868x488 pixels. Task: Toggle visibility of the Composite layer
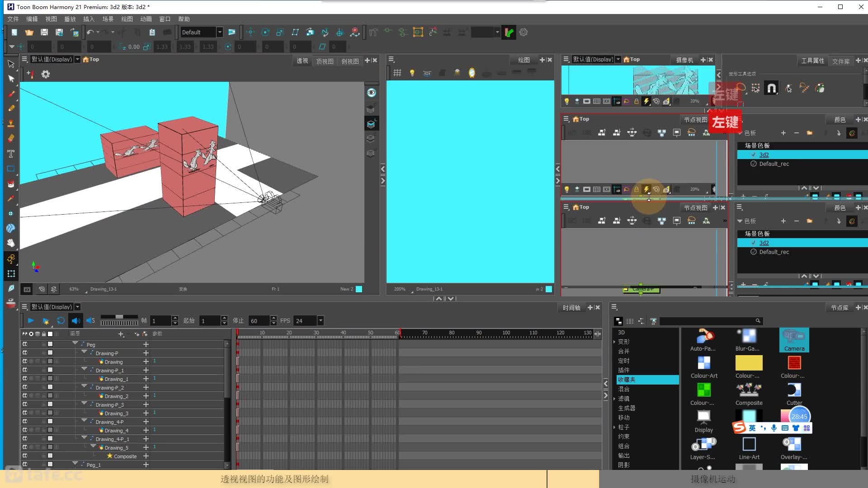point(25,456)
